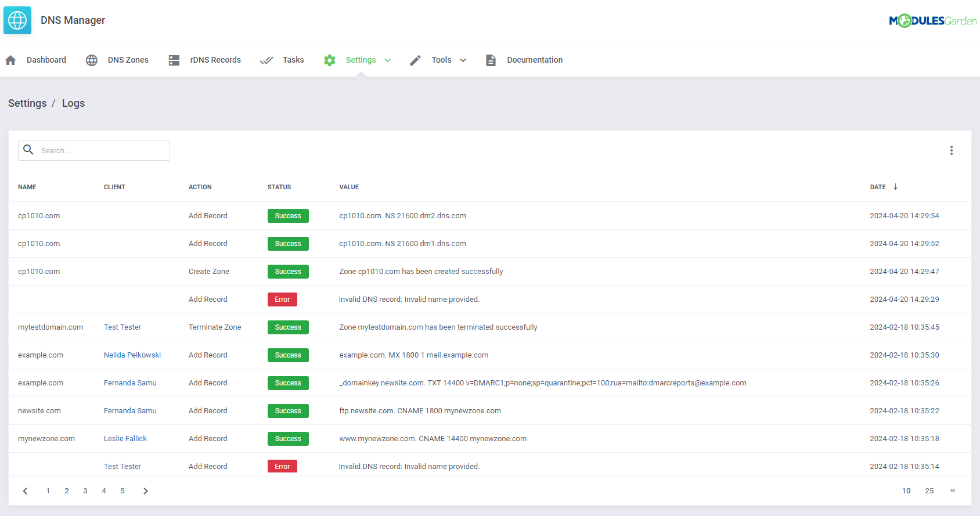Click the DNS Manager globe logo icon
980x516 pixels.
(x=17, y=20)
